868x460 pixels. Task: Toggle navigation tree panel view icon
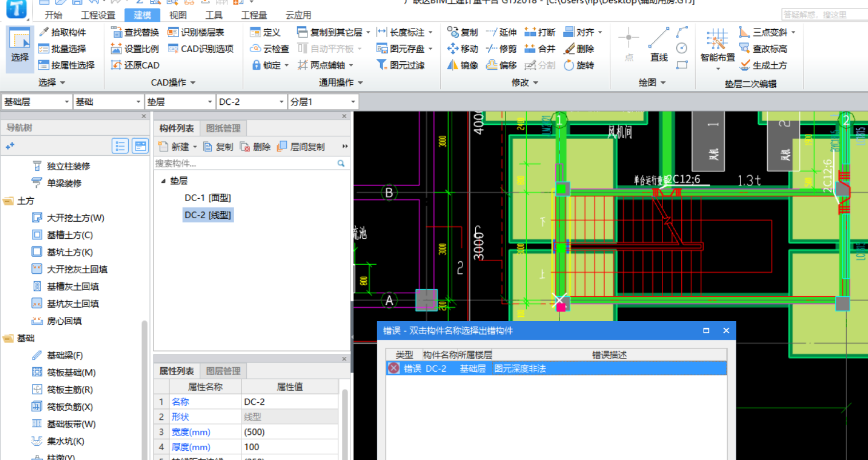pos(140,146)
